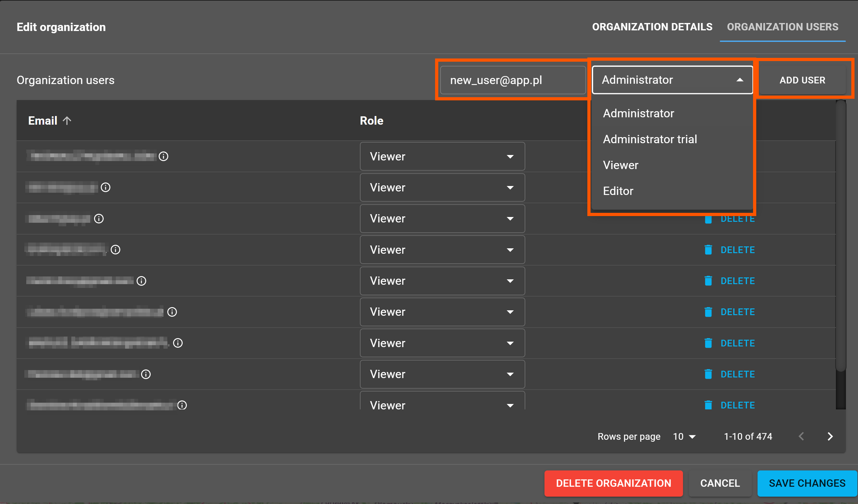858x504 pixels.
Task: Open the info icon in the fifth user row
Action: coord(141,281)
